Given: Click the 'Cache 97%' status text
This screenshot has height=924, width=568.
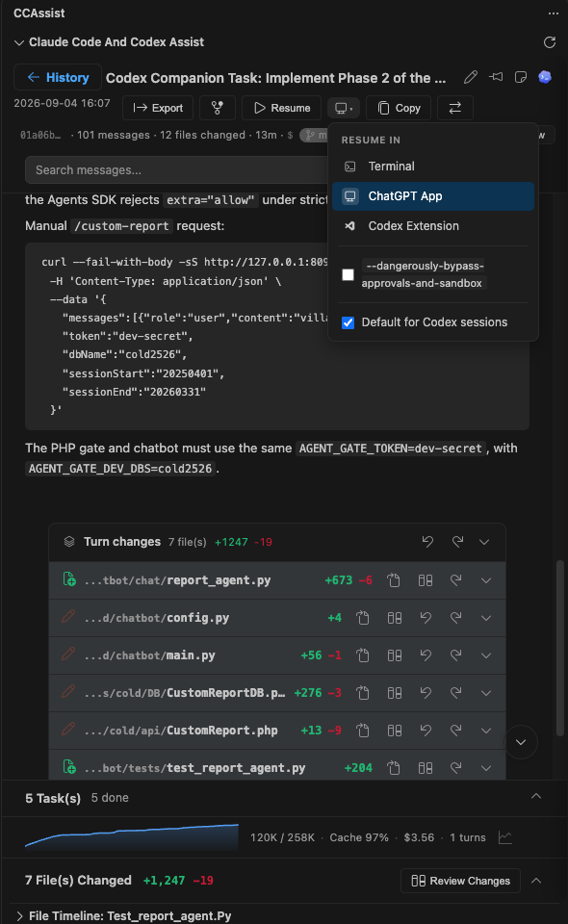Looking at the screenshot, I should point(359,837).
